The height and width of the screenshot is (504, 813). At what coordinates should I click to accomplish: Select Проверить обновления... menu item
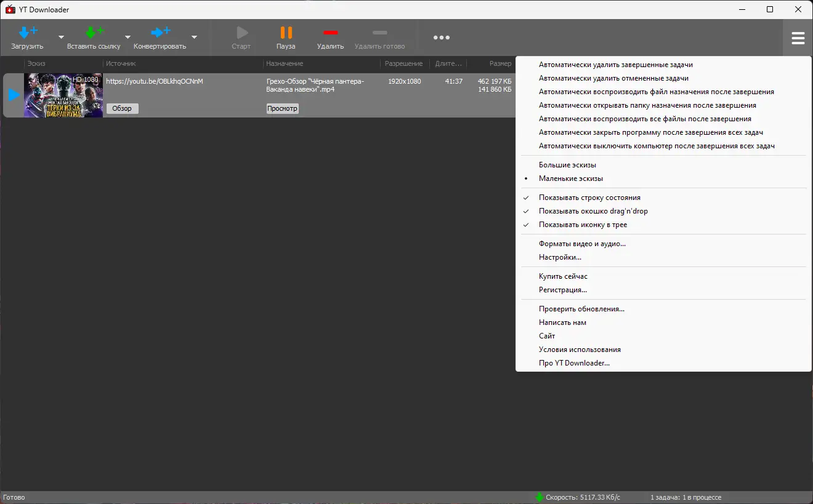[x=663, y=309]
